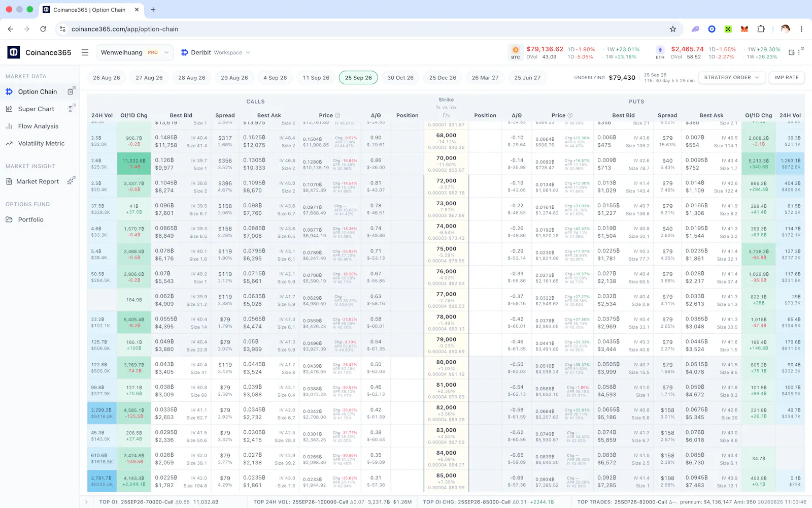The image size is (812, 508).
Task: Click the OI/1D Chg calls column header
Action: (x=134, y=115)
